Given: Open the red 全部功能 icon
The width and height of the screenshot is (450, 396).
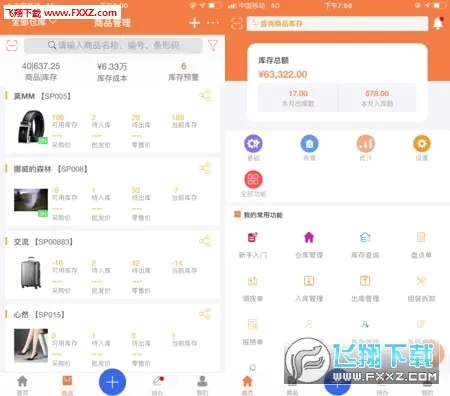Looking at the screenshot, I should point(253,179).
